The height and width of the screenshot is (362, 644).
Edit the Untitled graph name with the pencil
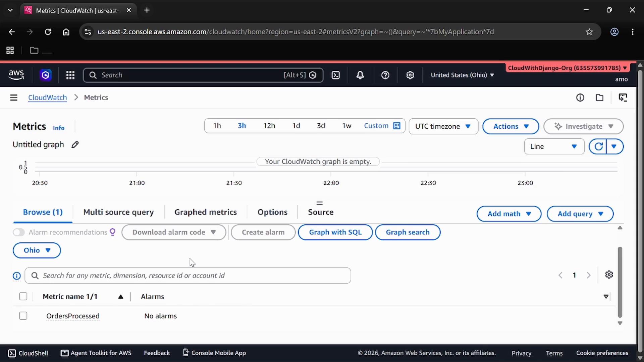pos(75,144)
